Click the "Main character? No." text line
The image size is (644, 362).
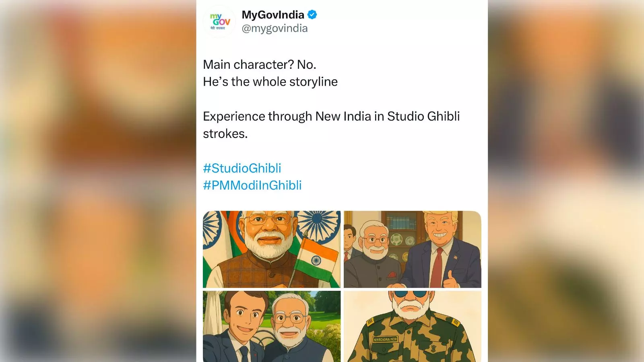click(x=260, y=65)
